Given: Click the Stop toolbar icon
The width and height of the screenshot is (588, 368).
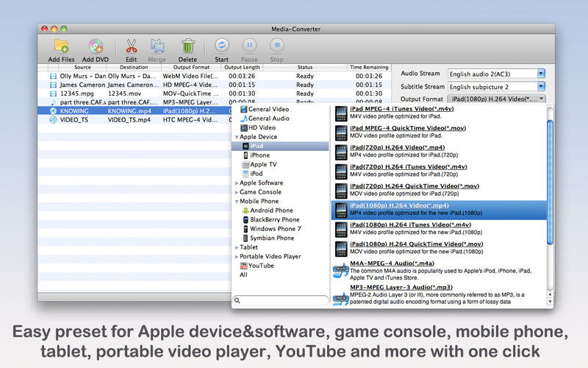Looking at the screenshot, I should click(x=277, y=46).
